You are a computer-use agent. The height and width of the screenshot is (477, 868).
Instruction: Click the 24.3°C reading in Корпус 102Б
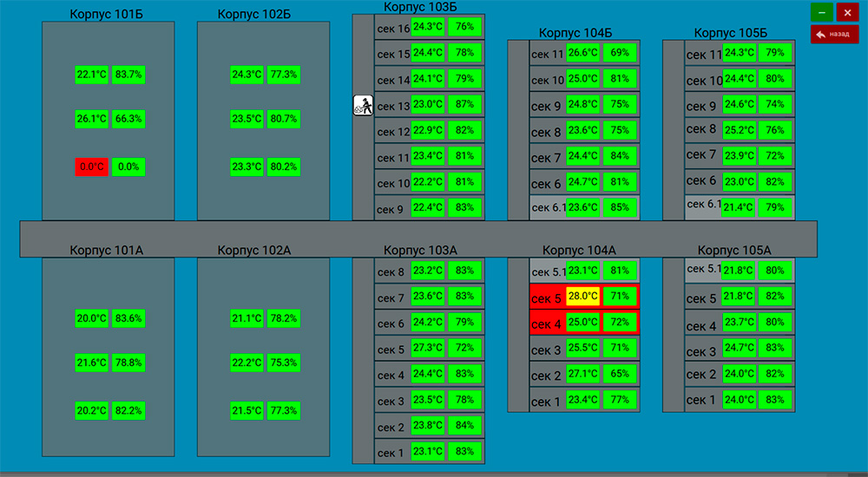click(247, 75)
